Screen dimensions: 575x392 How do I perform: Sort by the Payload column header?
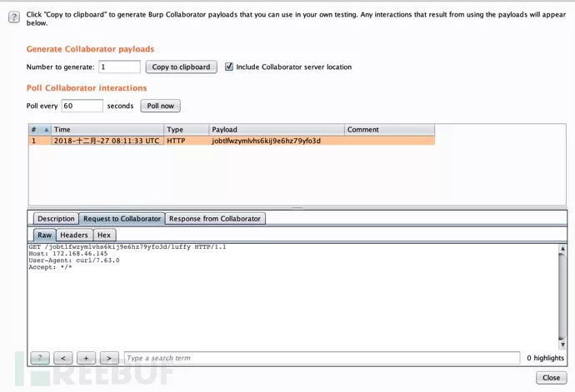pyautogui.click(x=277, y=130)
